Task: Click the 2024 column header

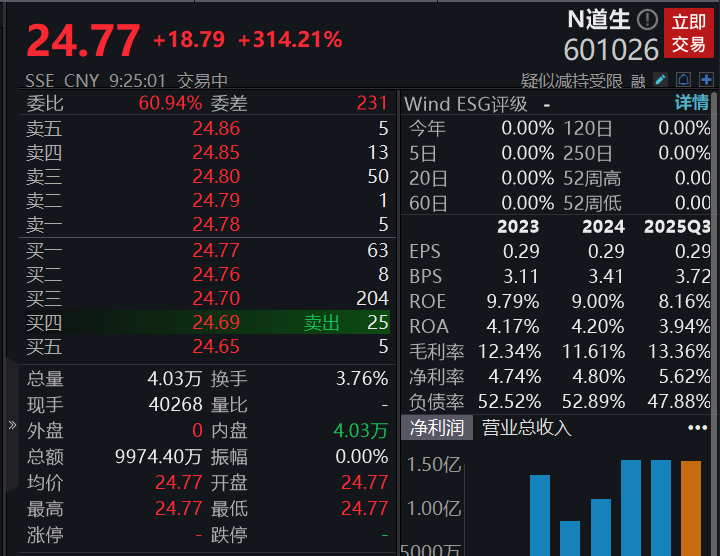Action: tap(603, 227)
